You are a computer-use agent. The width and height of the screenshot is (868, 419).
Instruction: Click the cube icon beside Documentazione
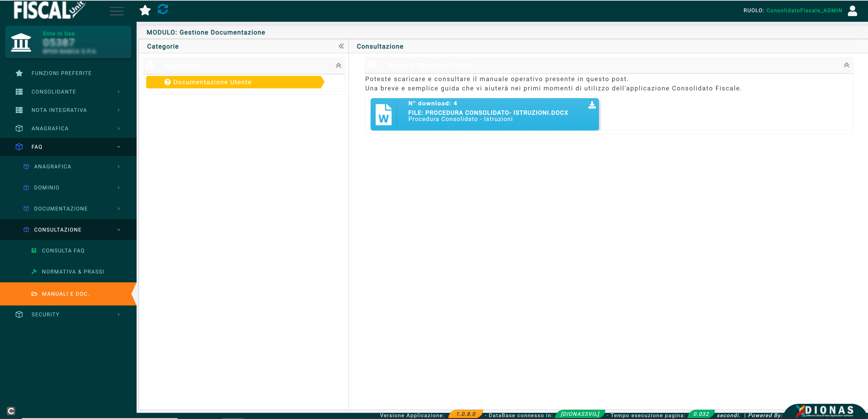[26, 209]
